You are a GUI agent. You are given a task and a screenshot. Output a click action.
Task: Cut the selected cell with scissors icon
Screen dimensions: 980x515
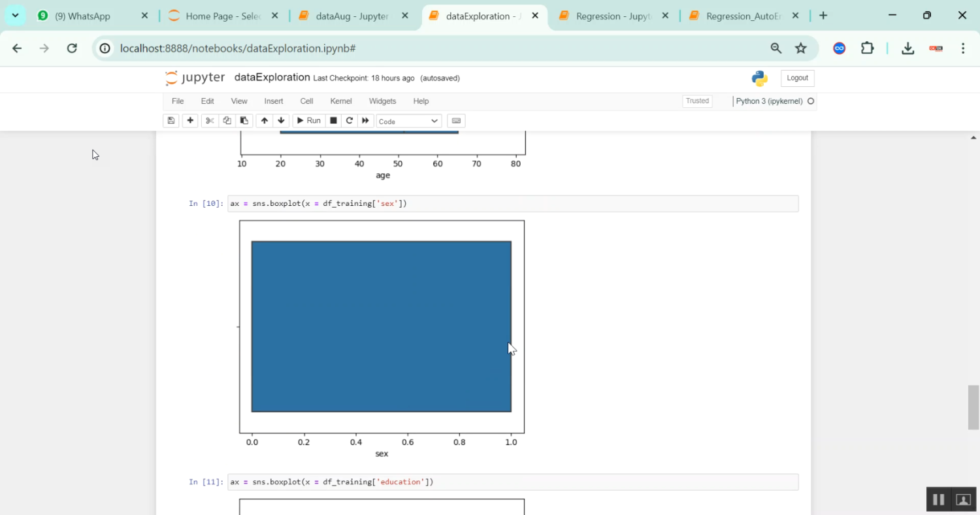(209, 120)
